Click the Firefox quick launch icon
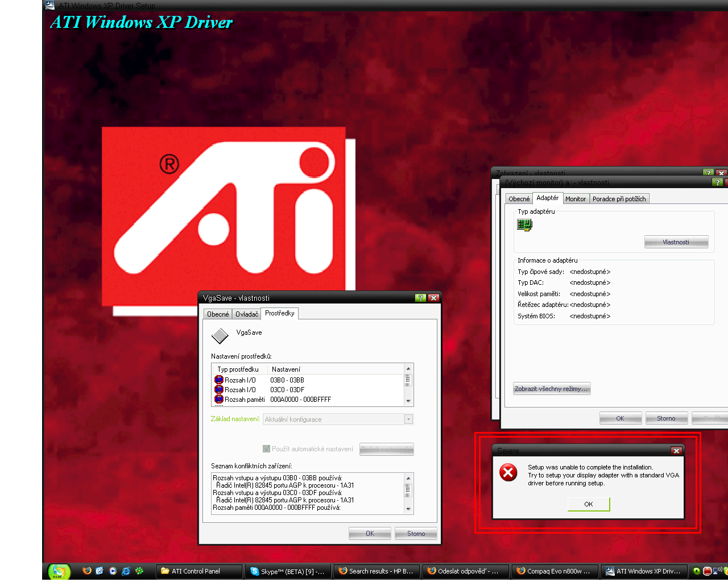This screenshot has height=582, width=728. 87,571
